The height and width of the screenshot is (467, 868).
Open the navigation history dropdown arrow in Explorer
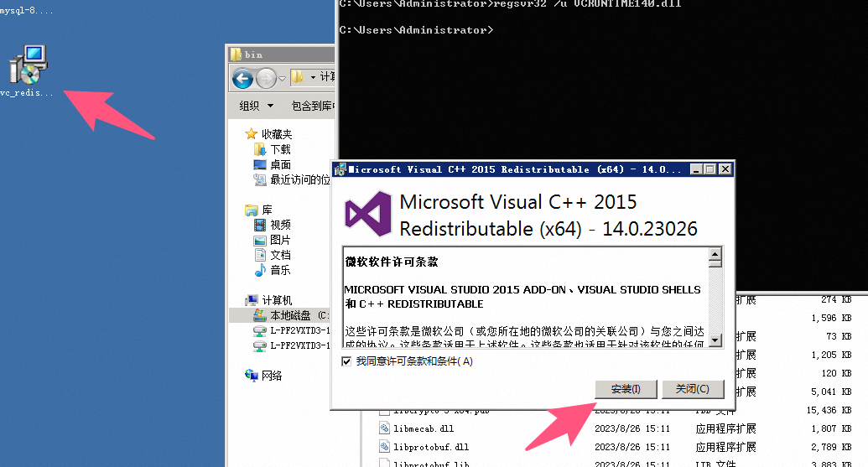click(x=283, y=79)
